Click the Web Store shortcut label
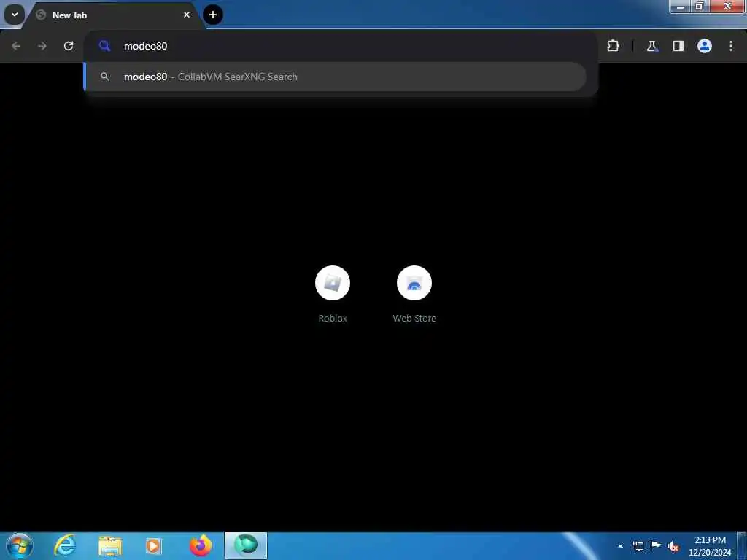The height and width of the screenshot is (560, 747). (414, 318)
